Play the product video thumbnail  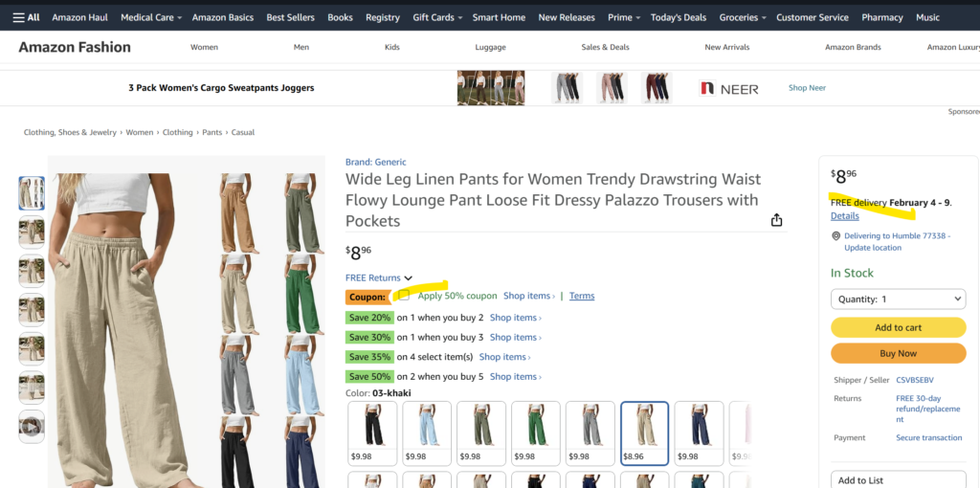coord(32,427)
